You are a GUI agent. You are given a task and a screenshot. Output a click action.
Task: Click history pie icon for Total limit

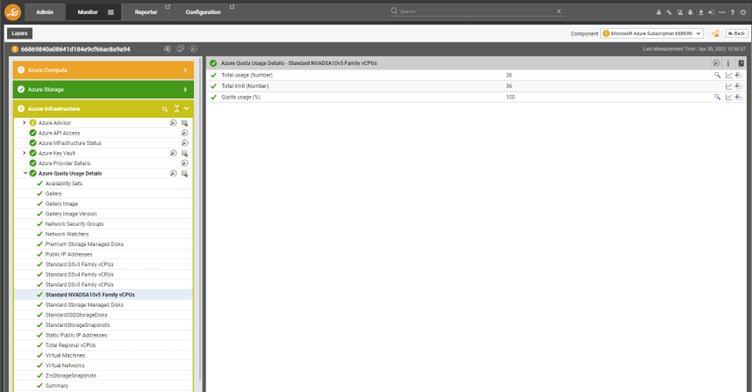[x=738, y=86]
